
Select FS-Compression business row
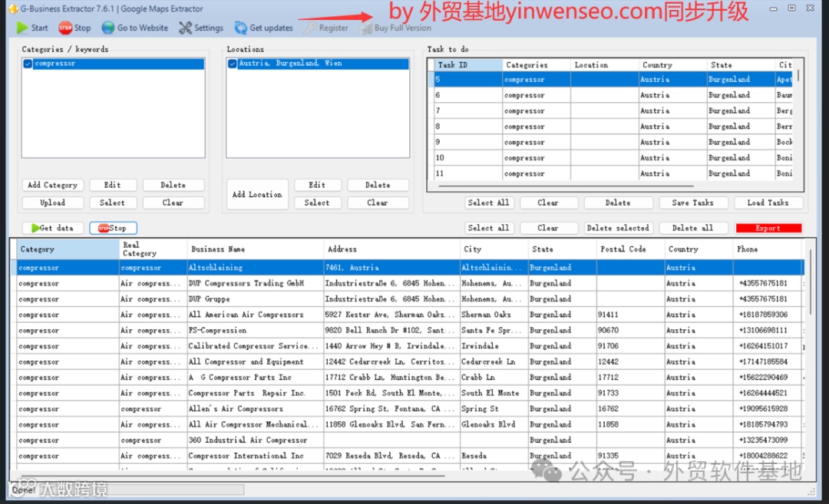tap(408, 330)
